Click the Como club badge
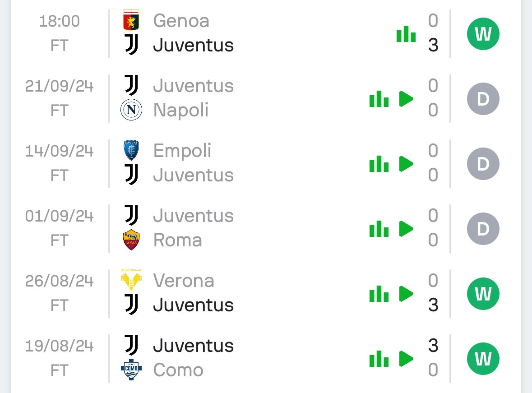Viewport: 532px width, 393px height. point(131,370)
